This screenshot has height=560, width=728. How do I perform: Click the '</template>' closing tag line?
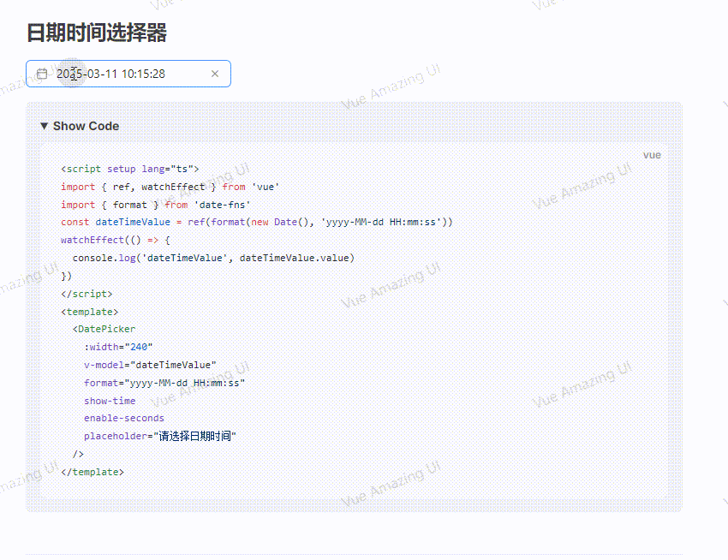click(92, 472)
